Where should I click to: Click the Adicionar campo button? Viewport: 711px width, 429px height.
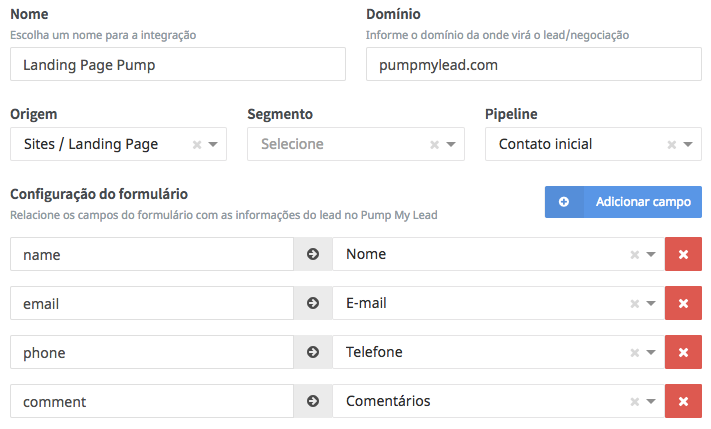coord(623,202)
